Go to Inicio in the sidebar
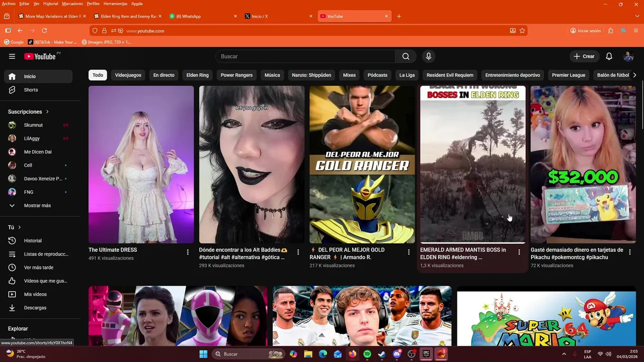 pyautogui.click(x=38, y=76)
